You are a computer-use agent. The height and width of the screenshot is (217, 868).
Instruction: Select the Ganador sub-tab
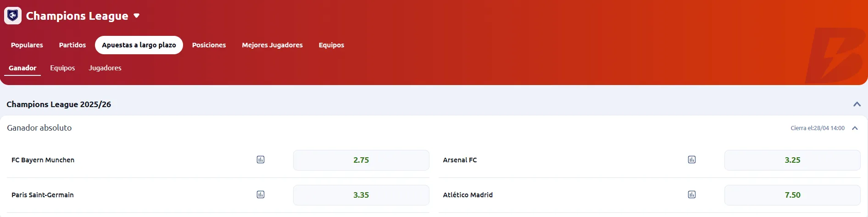click(x=22, y=68)
